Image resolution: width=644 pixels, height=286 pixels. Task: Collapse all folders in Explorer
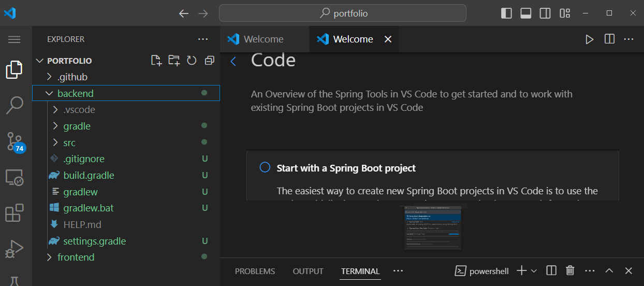click(209, 61)
